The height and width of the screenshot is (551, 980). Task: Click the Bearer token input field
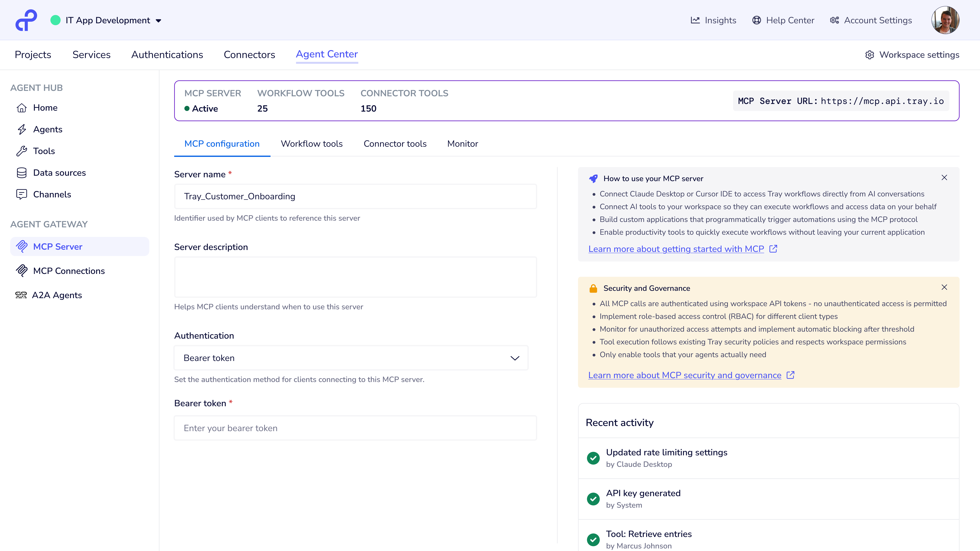(355, 428)
